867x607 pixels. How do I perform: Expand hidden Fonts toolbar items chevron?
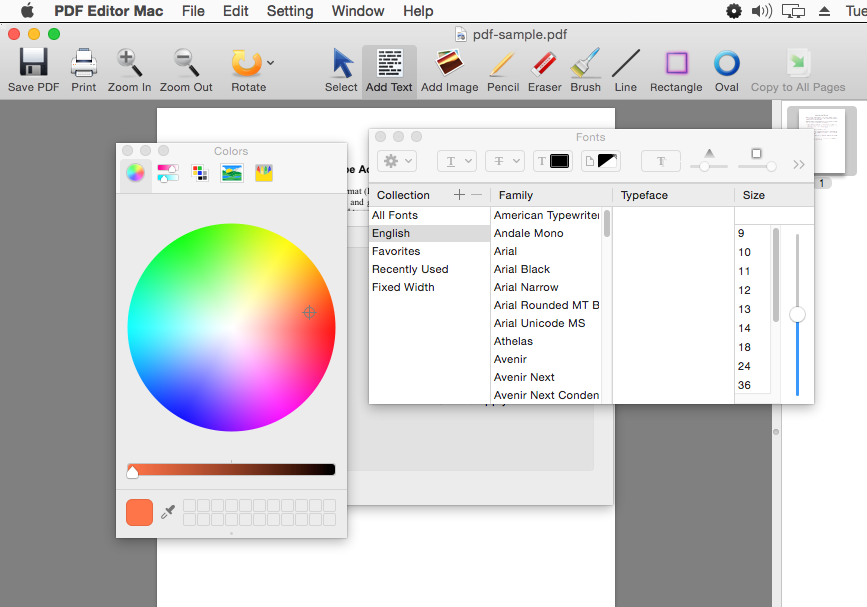798,164
